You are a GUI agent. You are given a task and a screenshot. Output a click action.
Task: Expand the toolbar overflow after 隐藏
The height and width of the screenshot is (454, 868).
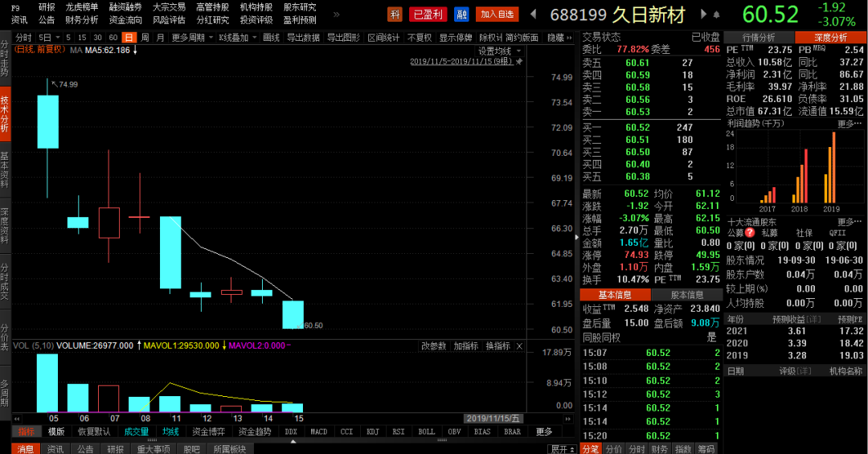569,38
